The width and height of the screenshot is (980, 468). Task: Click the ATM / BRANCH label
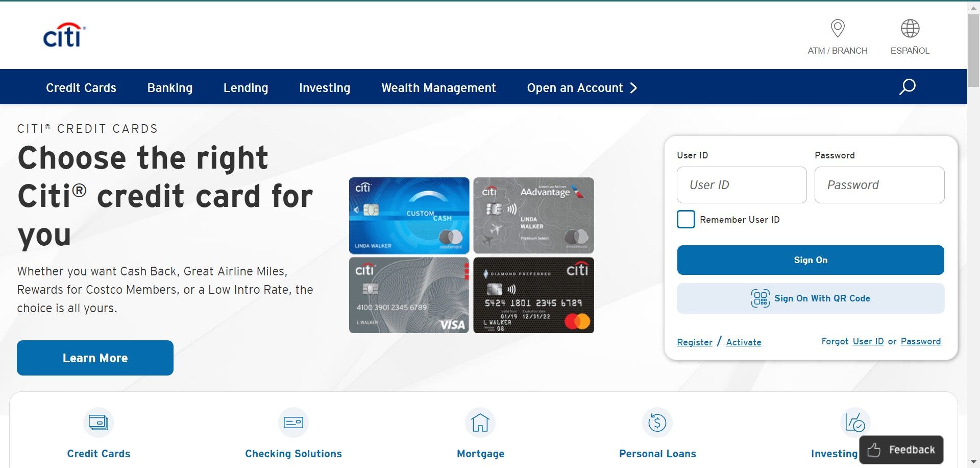(838, 51)
